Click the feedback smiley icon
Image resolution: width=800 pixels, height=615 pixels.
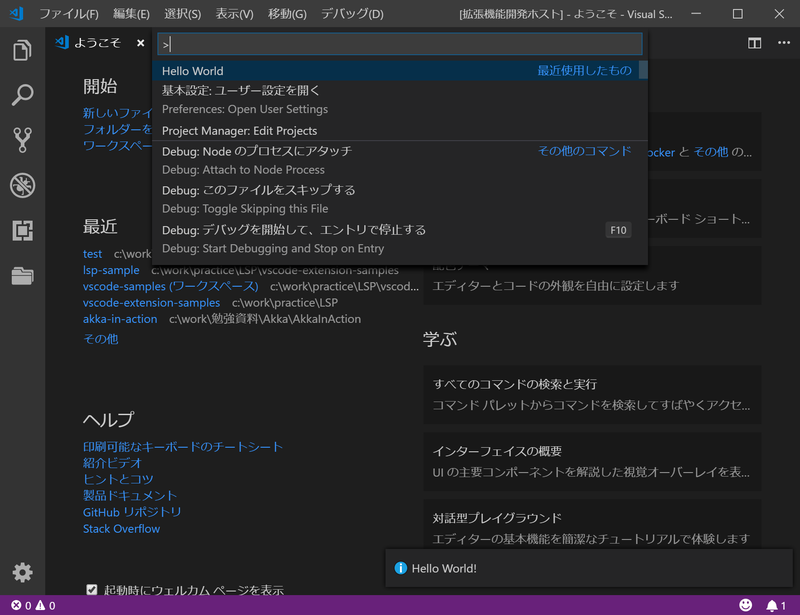[745, 605]
